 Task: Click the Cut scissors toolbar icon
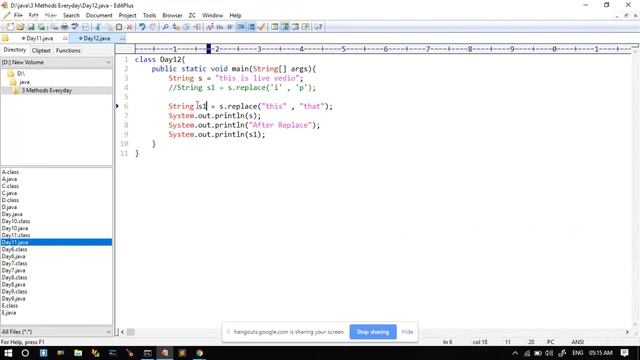[98, 27]
